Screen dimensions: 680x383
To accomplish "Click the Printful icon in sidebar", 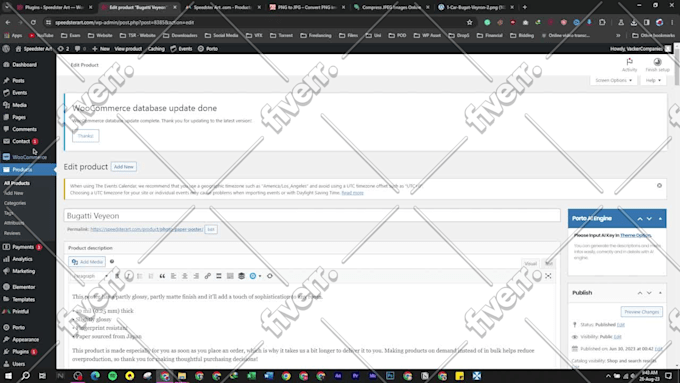I will (6, 311).
